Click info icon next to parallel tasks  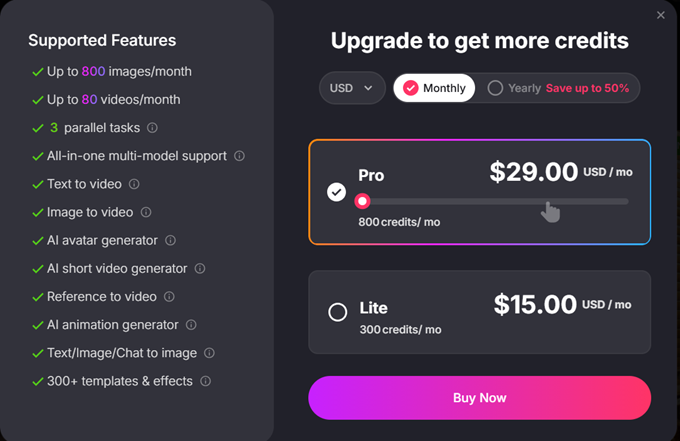[x=152, y=128]
